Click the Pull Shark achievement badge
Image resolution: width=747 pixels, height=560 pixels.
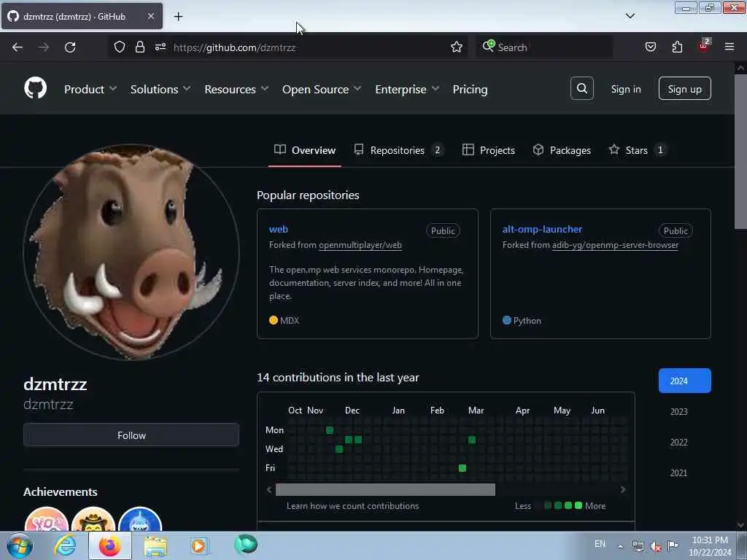[x=140, y=519]
